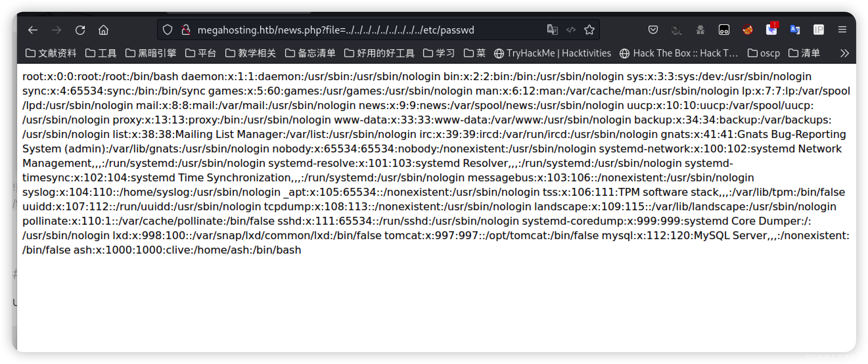Open the 工具 bookmarks folder
868x364 pixels.
pyautogui.click(x=101, y=53)
